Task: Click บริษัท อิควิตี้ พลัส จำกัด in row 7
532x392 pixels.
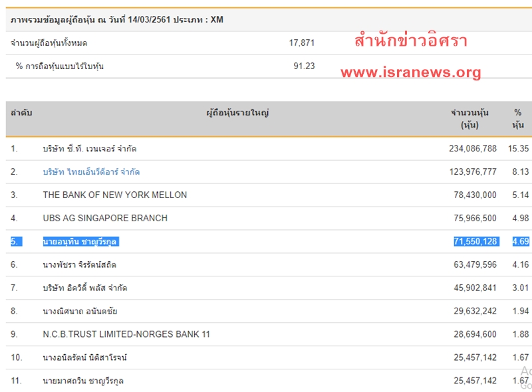Action: [85, 288]
